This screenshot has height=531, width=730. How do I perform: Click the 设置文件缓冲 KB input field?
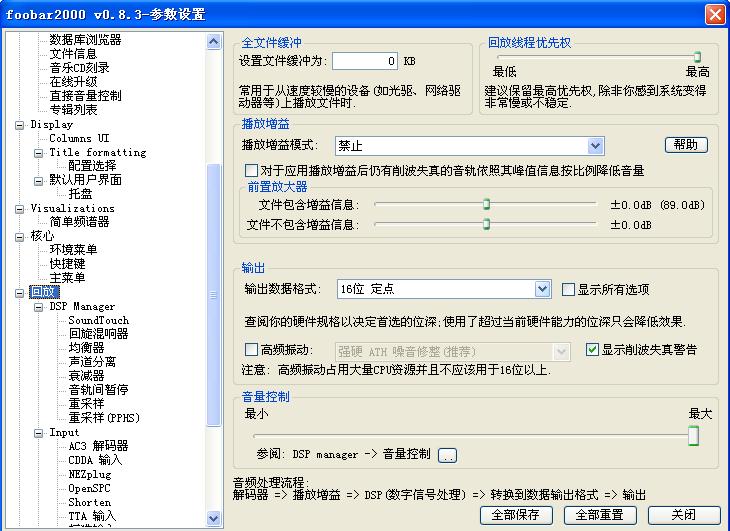[365, 61]
